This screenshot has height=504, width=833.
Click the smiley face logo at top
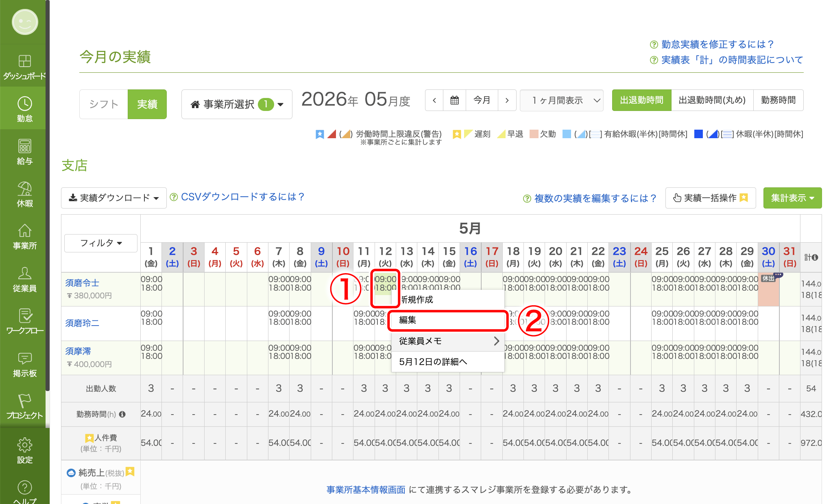(25, 22)
